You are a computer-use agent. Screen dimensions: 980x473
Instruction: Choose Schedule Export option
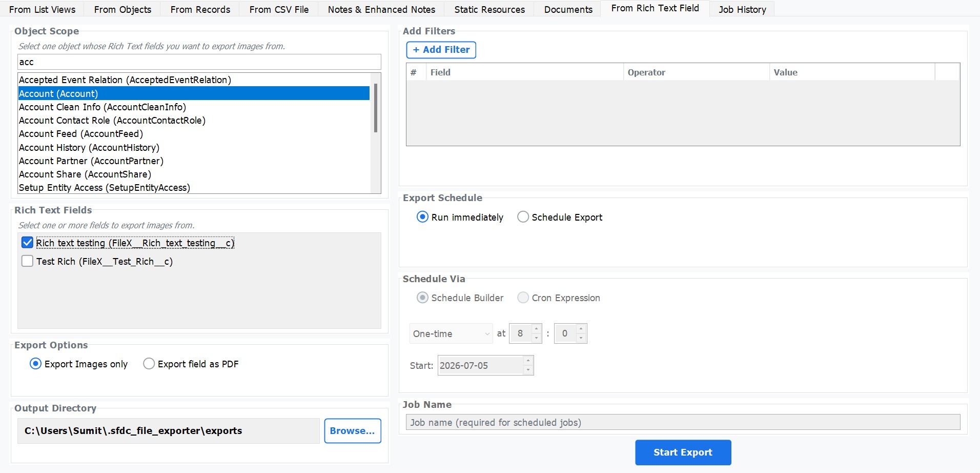click(560, 217)
